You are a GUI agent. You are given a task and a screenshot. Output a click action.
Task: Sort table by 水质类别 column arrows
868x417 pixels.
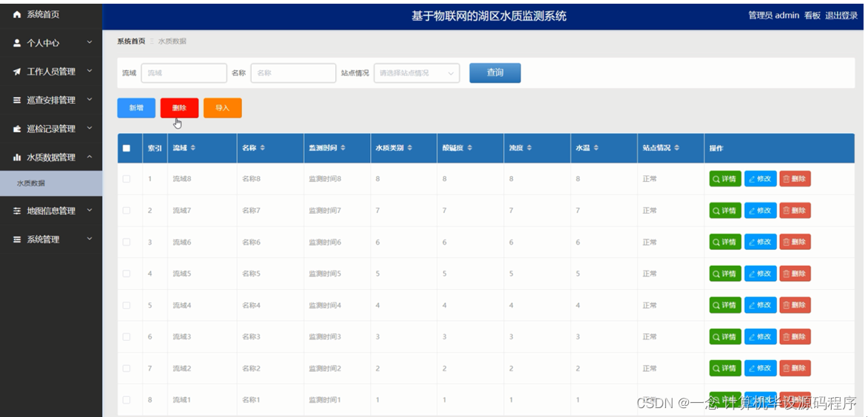(x=410, y=148)
